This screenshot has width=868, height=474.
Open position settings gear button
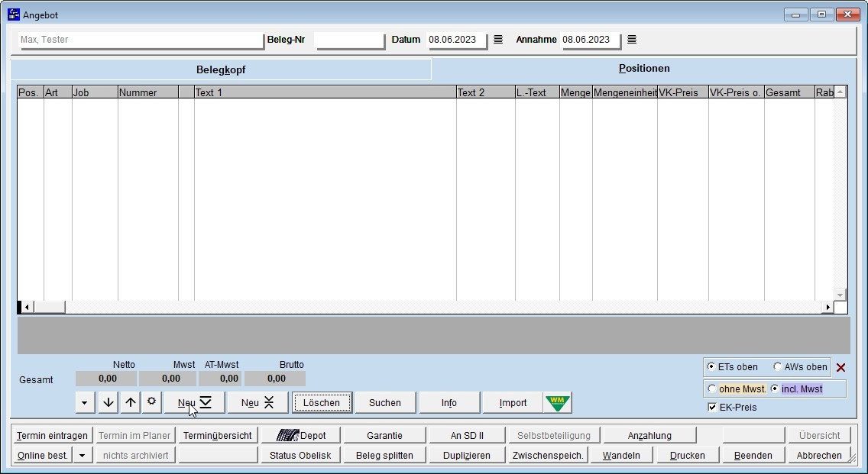[152, 401]
